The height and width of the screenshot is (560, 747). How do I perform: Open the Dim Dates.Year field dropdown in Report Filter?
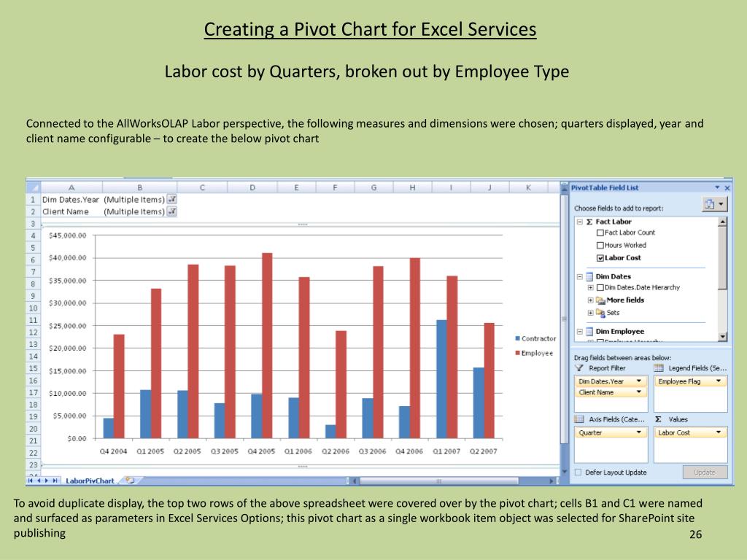click(639, 381)
